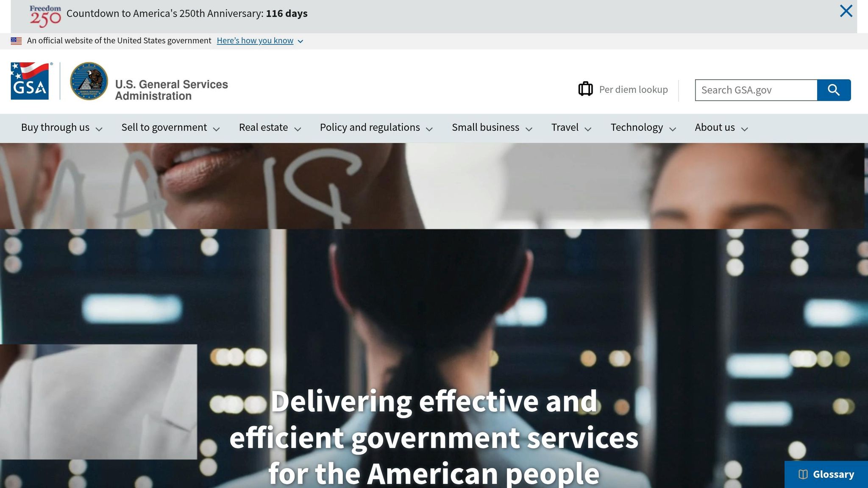This screenshot has width=868, height=488.
Task: Expand the Technology chevron
Action: tap(673, 129)
